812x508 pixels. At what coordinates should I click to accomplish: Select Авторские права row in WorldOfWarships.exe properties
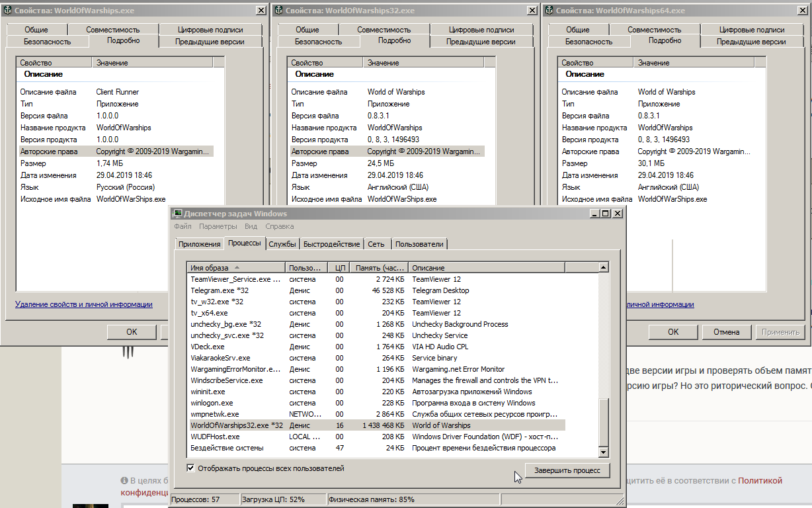coord(115,151)
